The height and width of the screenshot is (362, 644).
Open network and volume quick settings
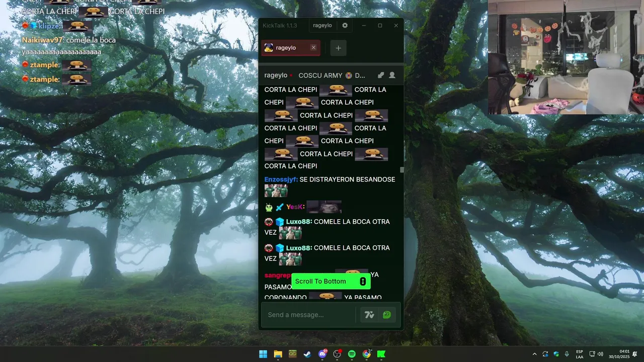point(596,354)
